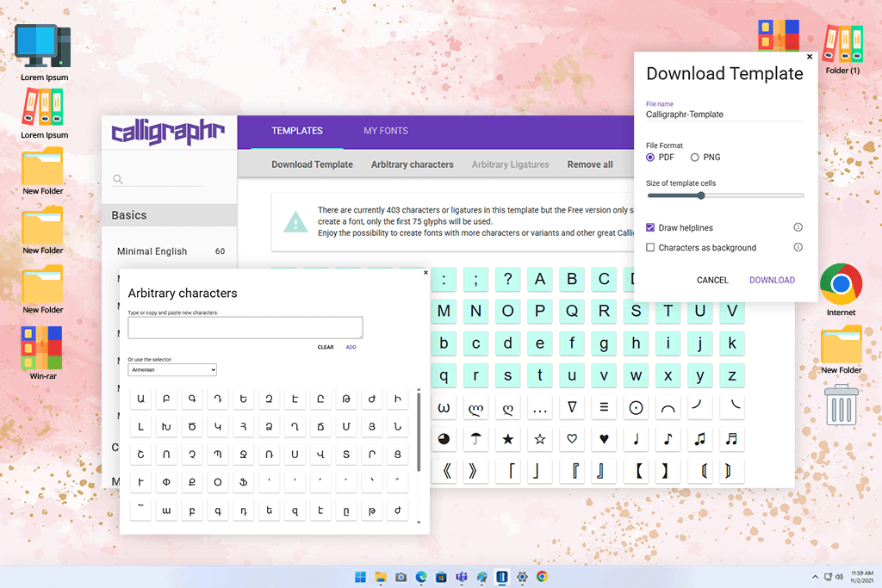Viewport: 882px width, 588px height.
Task: Select the filled star glyph cell
Action: tap(508, 439)
